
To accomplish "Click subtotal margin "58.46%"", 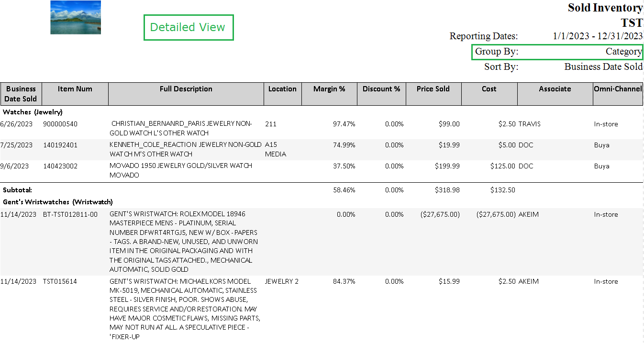I will pos(344,190).
